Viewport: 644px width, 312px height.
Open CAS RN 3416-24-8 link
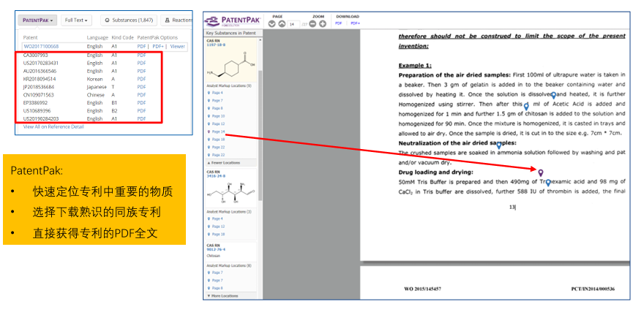pos(214,175)
